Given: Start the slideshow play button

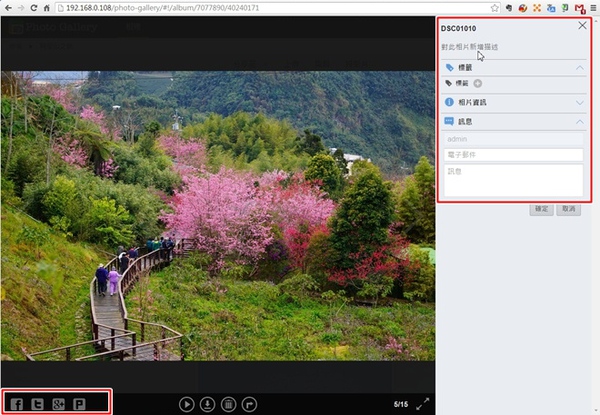Looking at the screenshot, I should [x=187, y=404].
